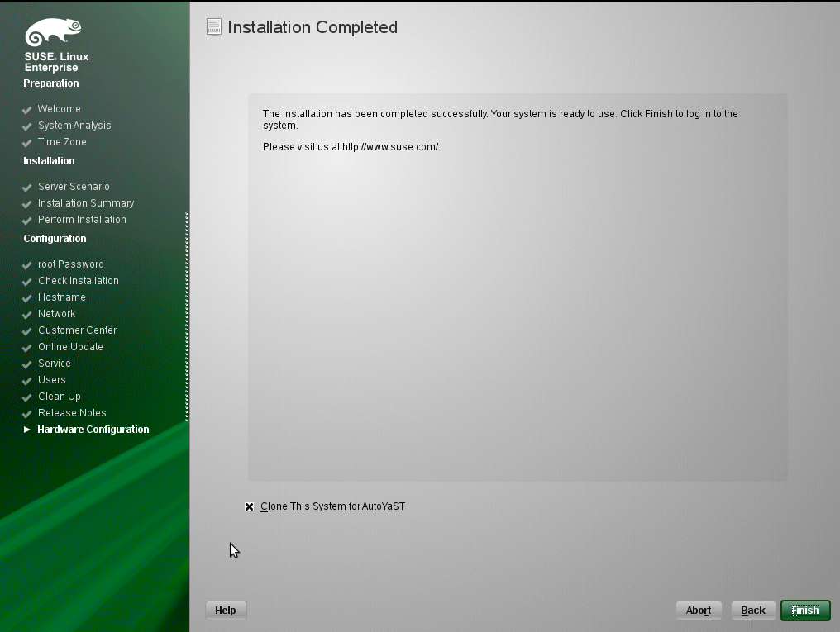
Task: Select the Users step label
Action: 52,380
